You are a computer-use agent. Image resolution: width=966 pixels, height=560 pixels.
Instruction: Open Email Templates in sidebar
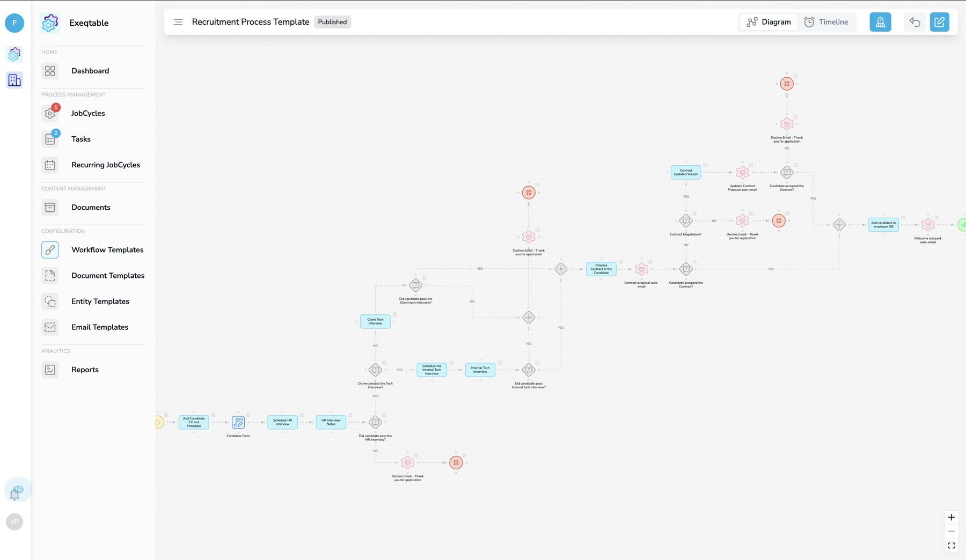click(93, 327)
